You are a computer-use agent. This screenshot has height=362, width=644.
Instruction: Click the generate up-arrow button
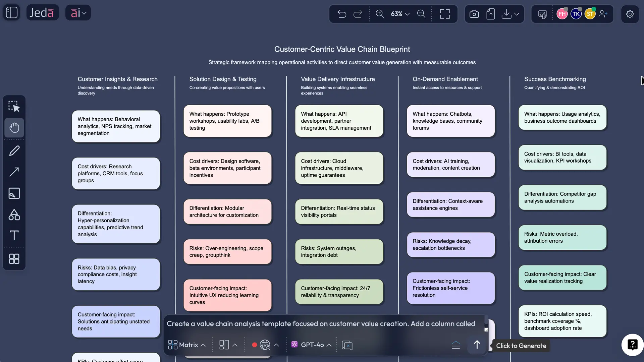(x=477, y=345)
